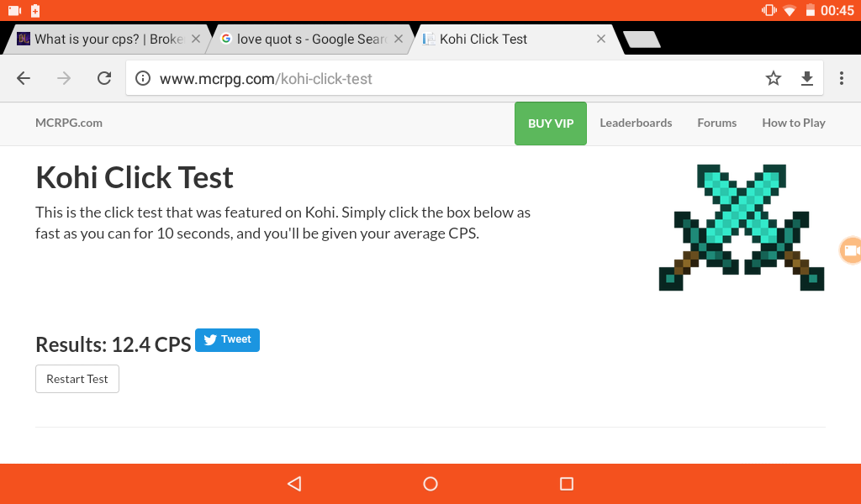The width and height of the screenshot is (861, 504).
Task: Click the browser forward arrow
Action: point(64,78)
